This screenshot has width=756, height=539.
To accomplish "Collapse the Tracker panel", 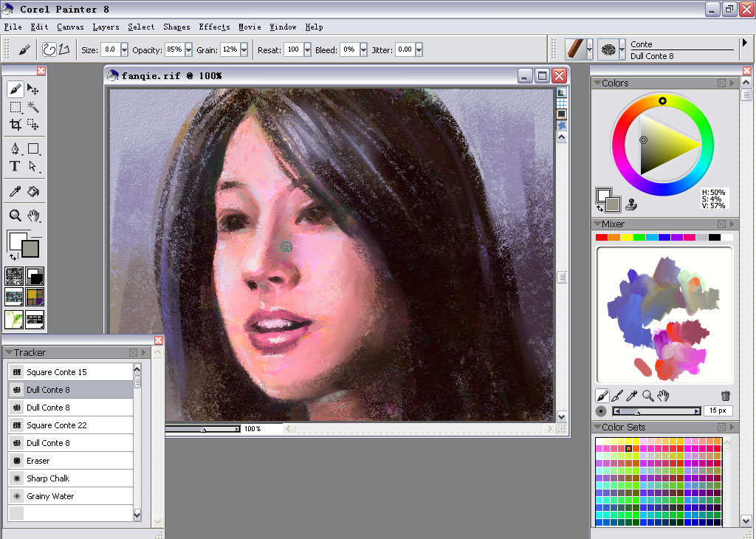I will pyautogui.click(x=9, y=352).
